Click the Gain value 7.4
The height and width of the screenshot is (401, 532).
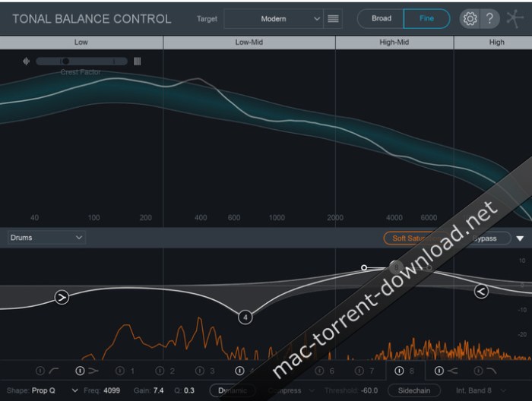[158, 390]
